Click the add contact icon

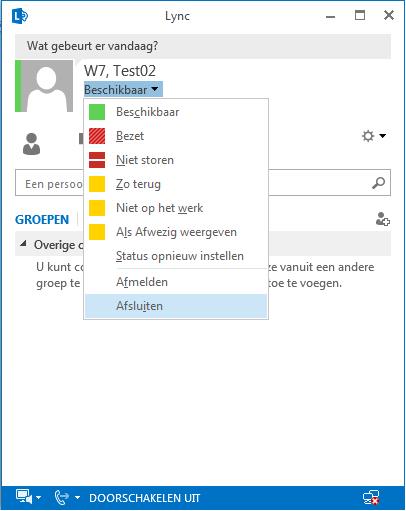[x=382, y=219]
